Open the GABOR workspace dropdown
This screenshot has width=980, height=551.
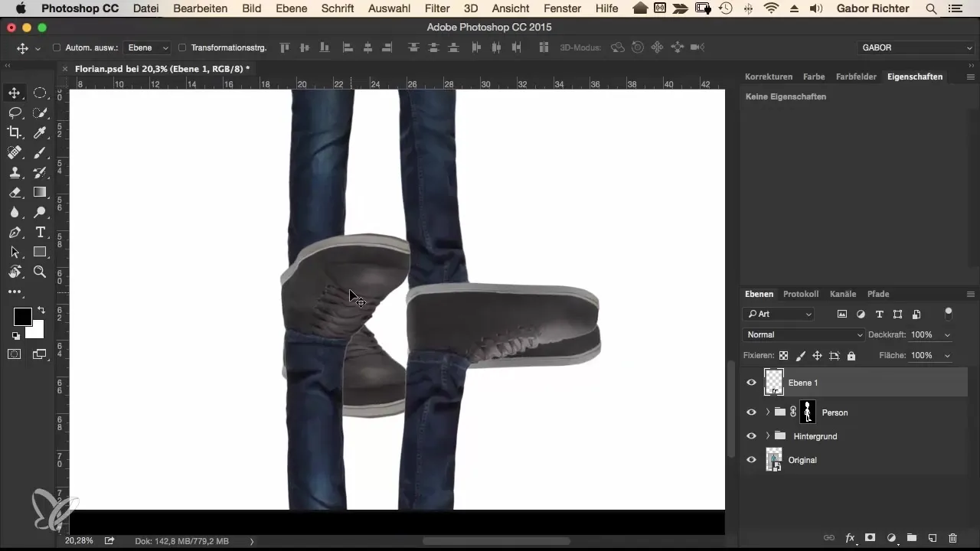pos(916,47)
